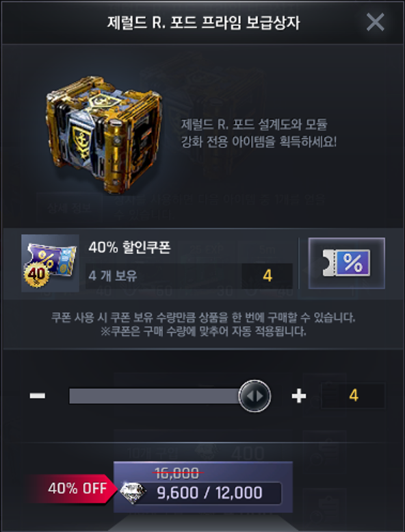Image resolution: width=405 pixels, height=532 pixels.
Task: Click the coupon usage notice text
Action: pos(203,325)
